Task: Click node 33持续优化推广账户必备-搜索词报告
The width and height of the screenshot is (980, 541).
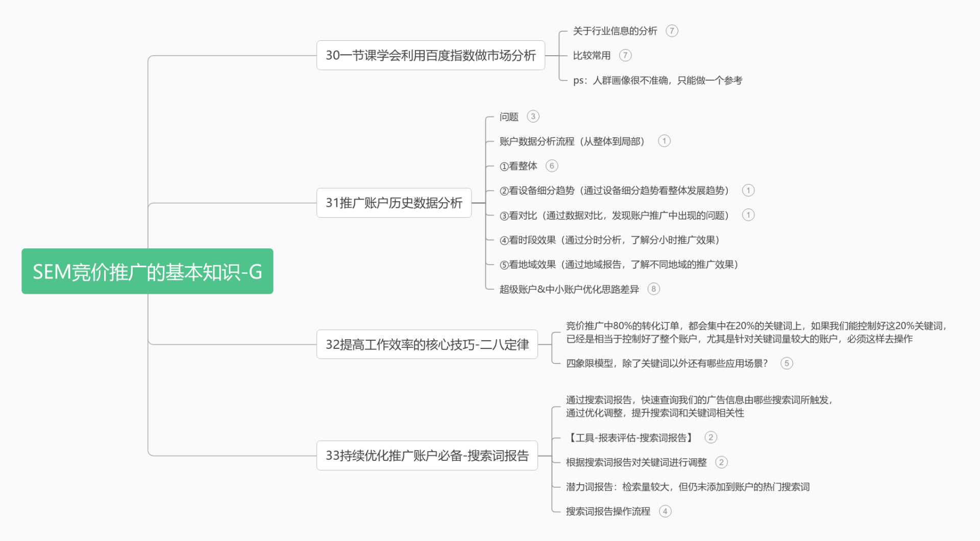Action: pos(427,455)
